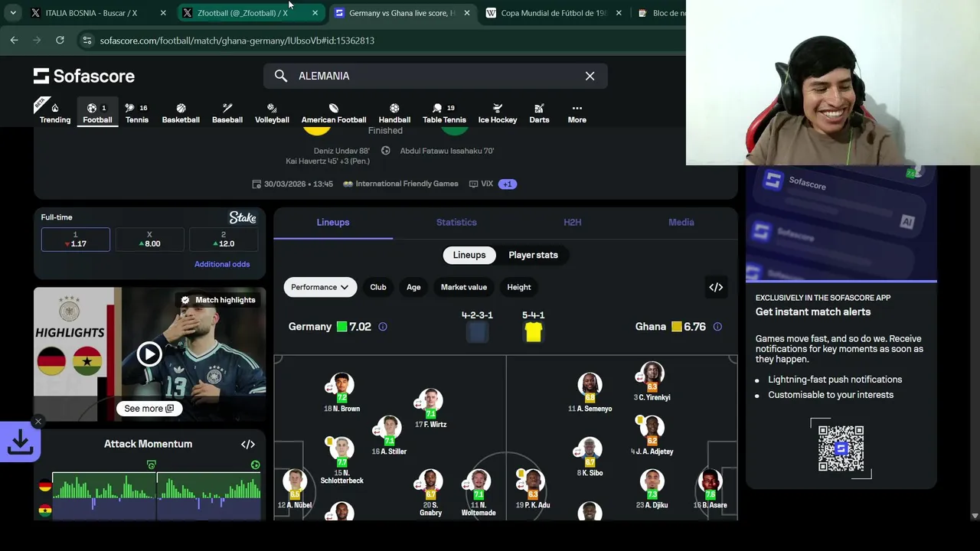Open A. Stiller player card
980x551 pixels.
pos(389,435)
